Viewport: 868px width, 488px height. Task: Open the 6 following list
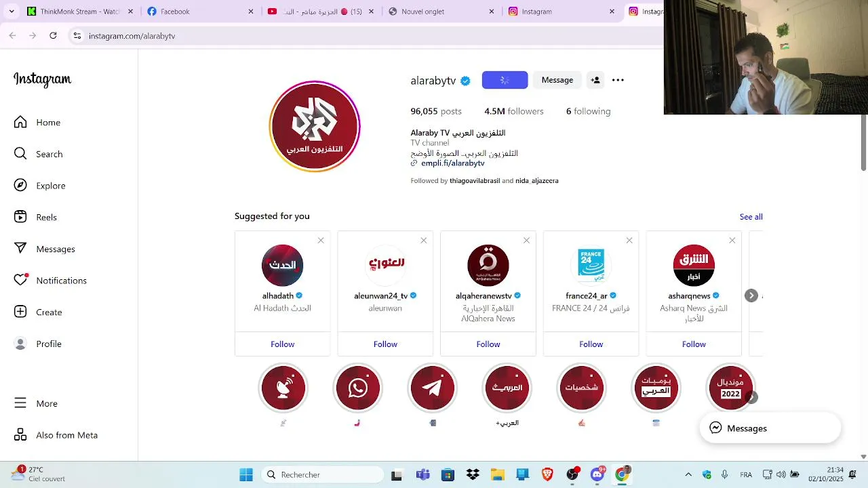(x=588, y=111)
